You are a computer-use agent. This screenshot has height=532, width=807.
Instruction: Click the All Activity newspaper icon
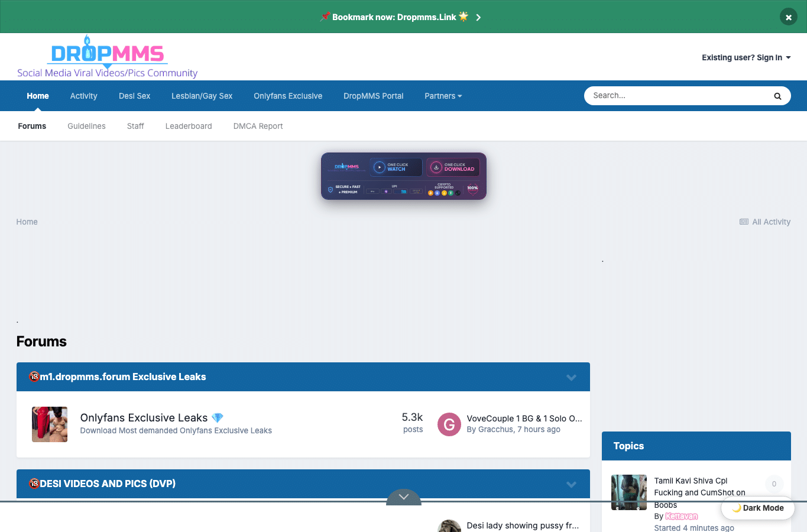pos(744,222)
